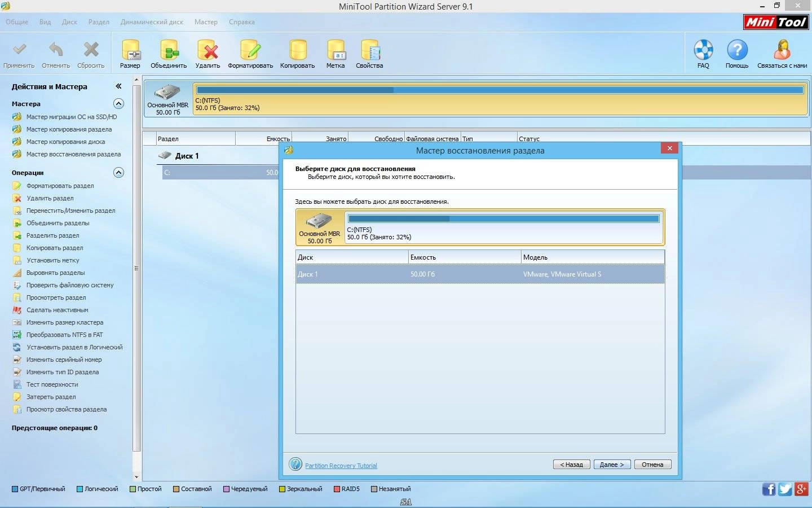Screen dimensions: 812x508
Task: Select Диск 1 row in wizard list
Action: click(x=480, y=274)
